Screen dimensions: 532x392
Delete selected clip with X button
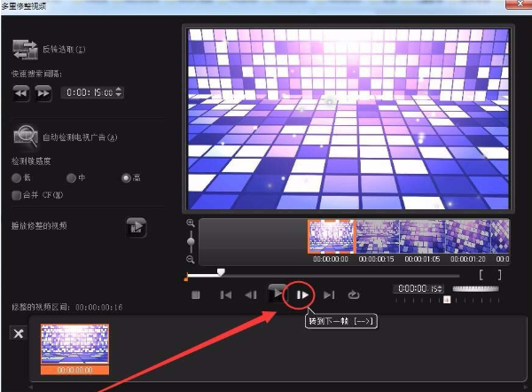(x=17, y=333)
